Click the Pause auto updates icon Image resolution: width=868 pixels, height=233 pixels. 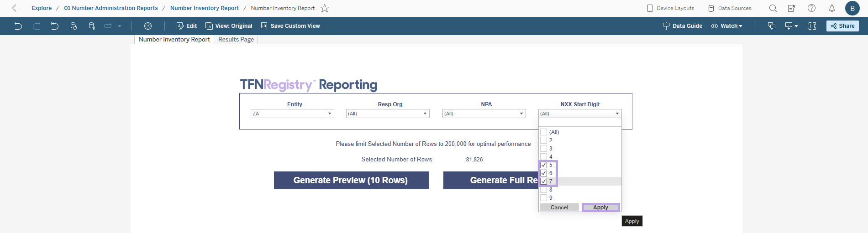point(92,26)
